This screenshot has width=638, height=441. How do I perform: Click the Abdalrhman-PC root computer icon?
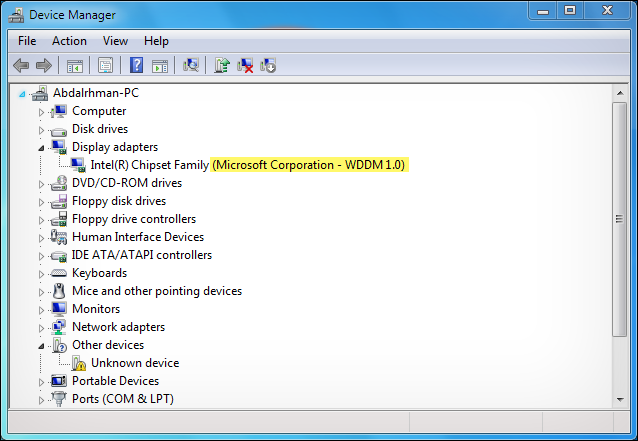[40, 93]
